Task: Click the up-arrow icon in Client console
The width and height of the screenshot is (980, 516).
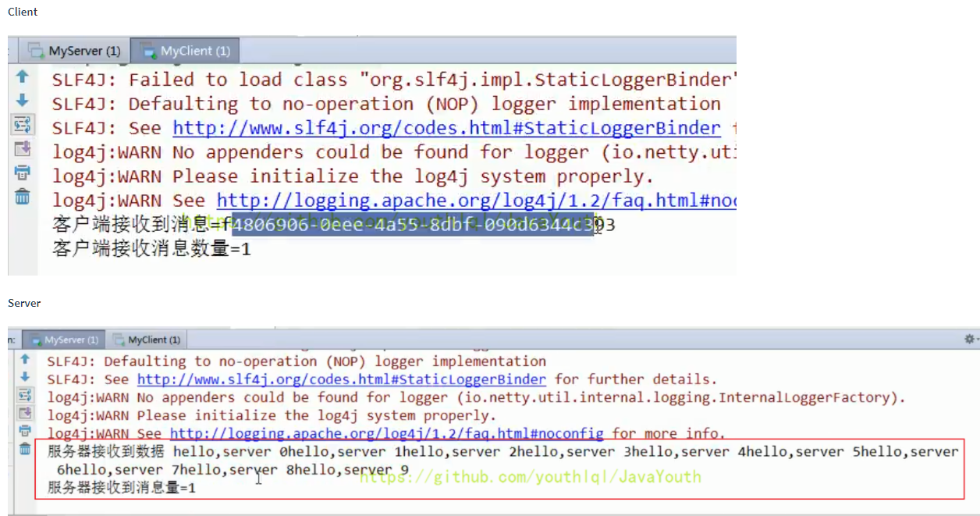Action: pos(22,77)
